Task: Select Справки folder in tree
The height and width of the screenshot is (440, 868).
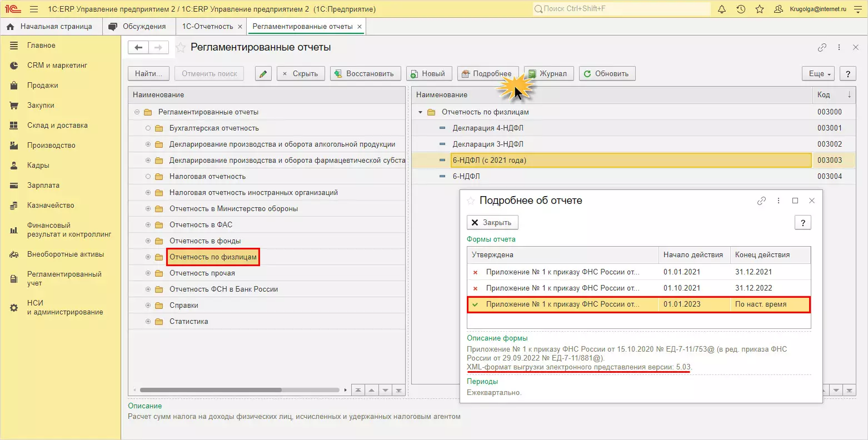Action: point(184,306)
